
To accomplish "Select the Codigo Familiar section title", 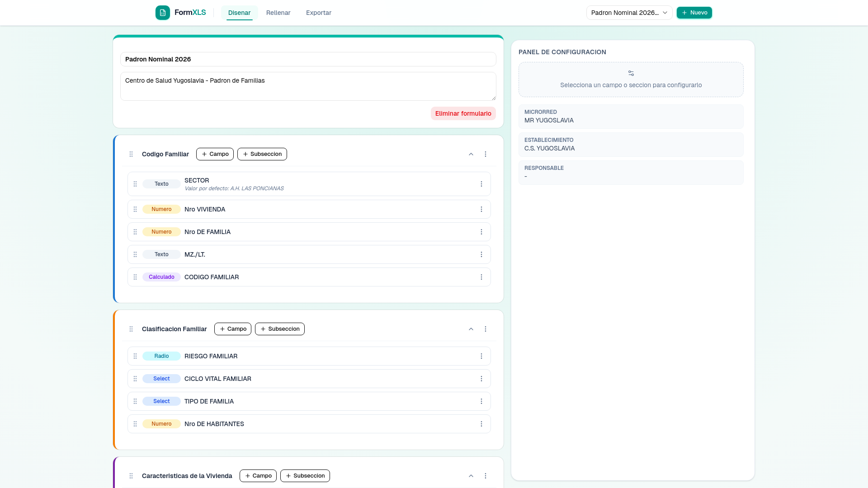I will coord(165,154).
